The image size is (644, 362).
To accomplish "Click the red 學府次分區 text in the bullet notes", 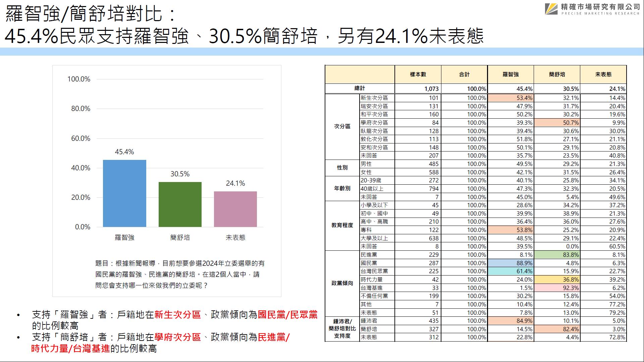I will click(x=177, y=337).
